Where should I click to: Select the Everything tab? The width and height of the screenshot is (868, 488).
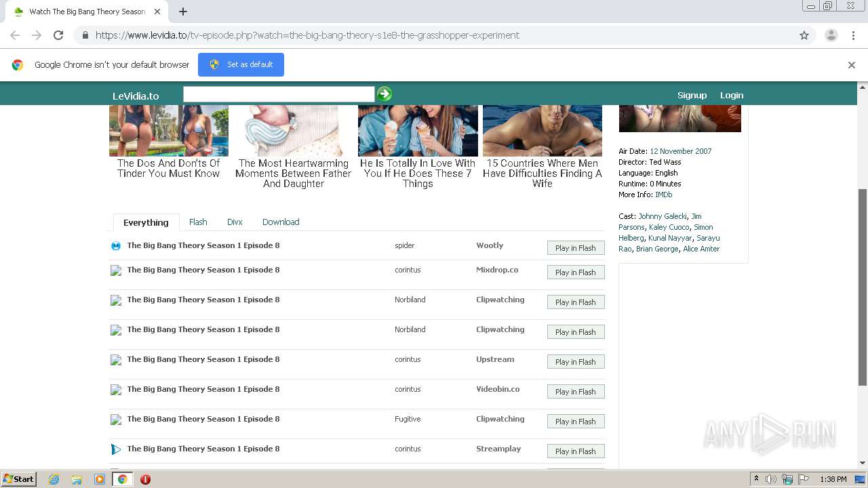pyautogui.click(x=146, y=222)
